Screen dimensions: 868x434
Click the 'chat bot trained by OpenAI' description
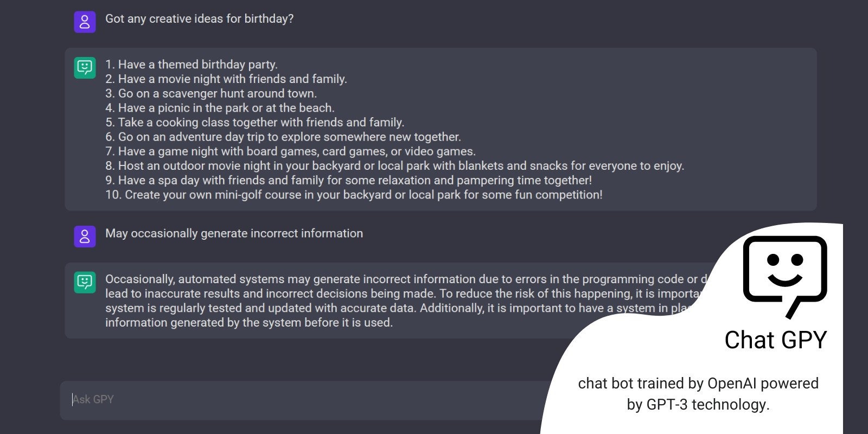point(698,384)
